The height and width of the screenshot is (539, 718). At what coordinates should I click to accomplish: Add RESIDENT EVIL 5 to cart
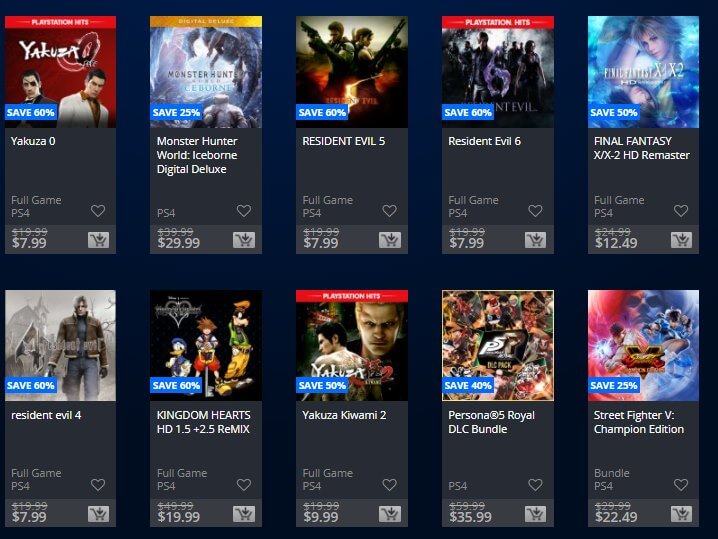[x=390, y=240]
